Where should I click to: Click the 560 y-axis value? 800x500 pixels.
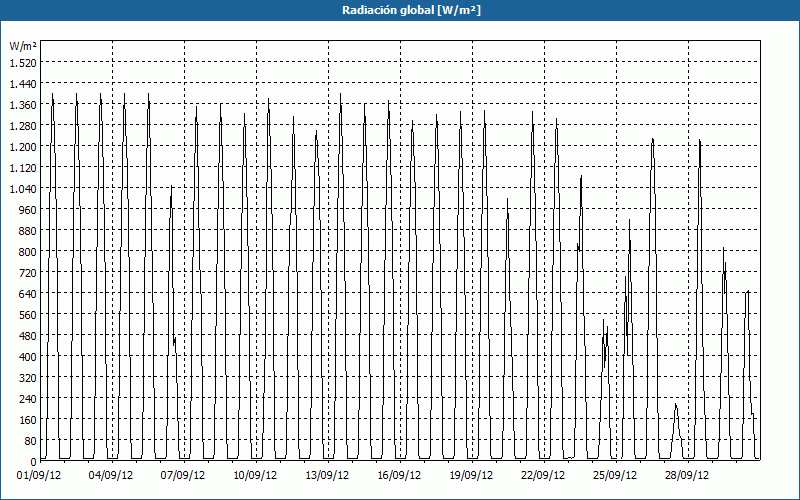pos(28,315)
